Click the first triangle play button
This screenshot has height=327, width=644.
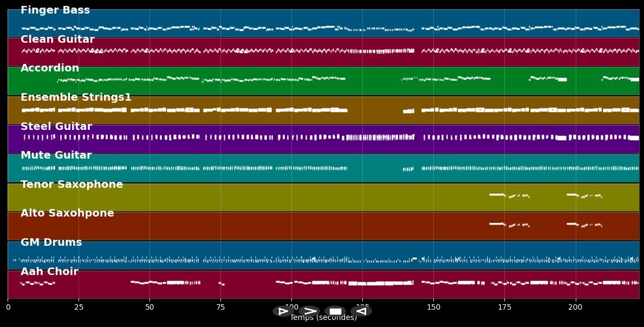click(x=283, y=311)
